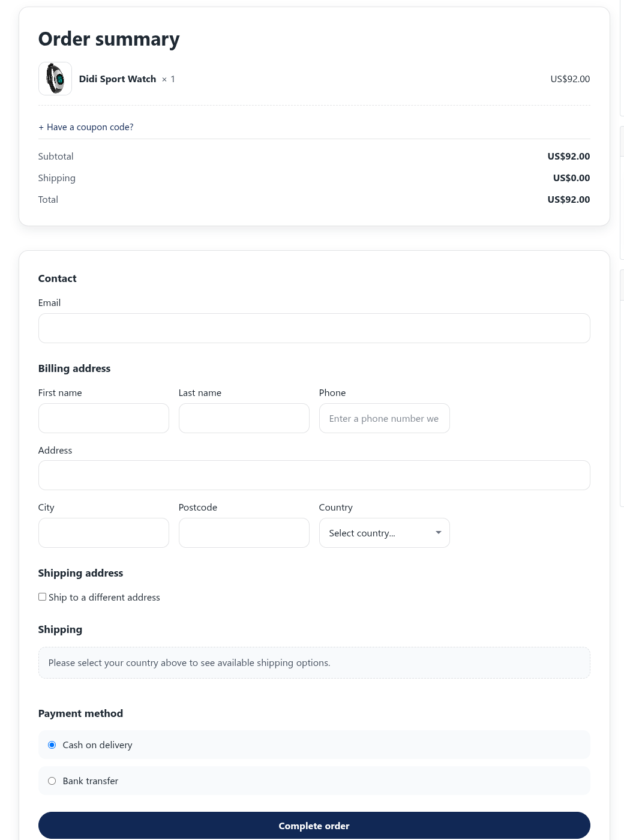Image resolution: width=624 pixels, height=840 pixels.
Task: Expand the 'Have a coupon code?' link
Action: 86,127
